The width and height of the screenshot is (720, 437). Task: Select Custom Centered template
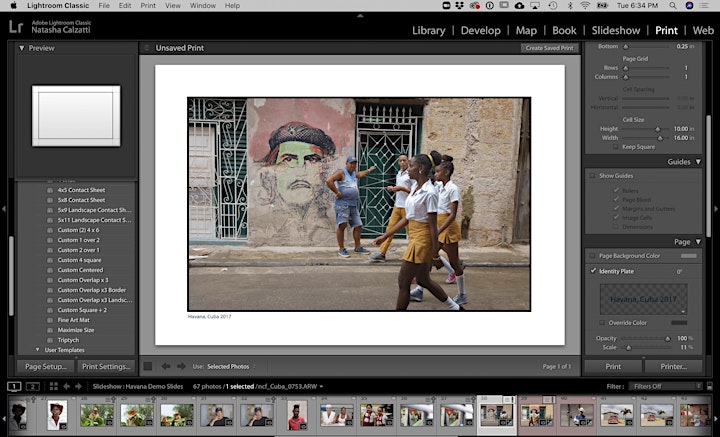(80, 270)
